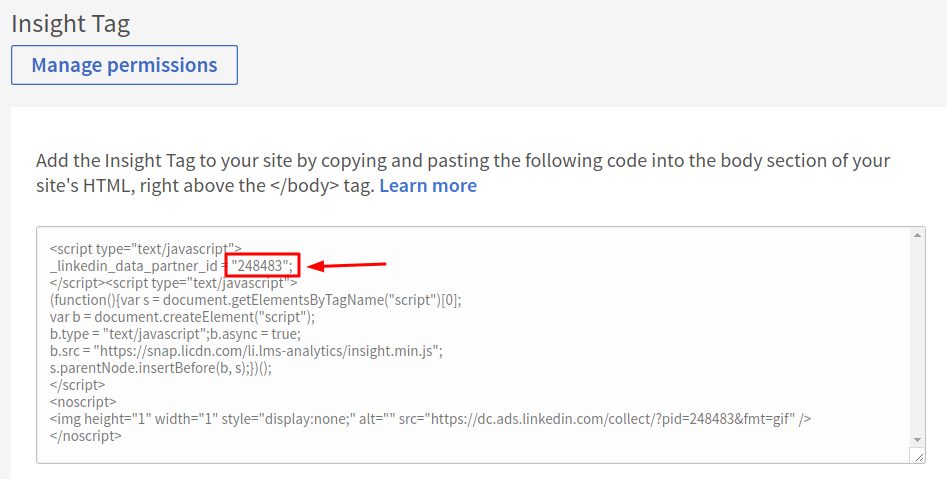Viewport: 947px width, 479px height.
Task: Click the Insight Tag heading
Action: pos(71,24)
